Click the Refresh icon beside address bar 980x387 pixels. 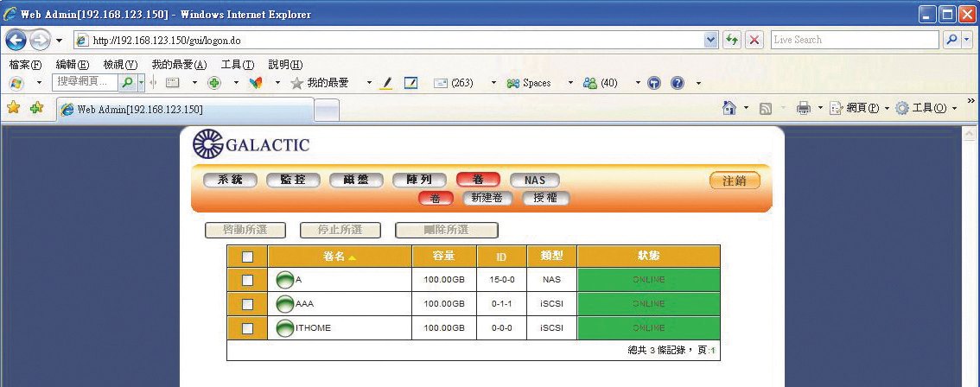click(x=733, y=40)
